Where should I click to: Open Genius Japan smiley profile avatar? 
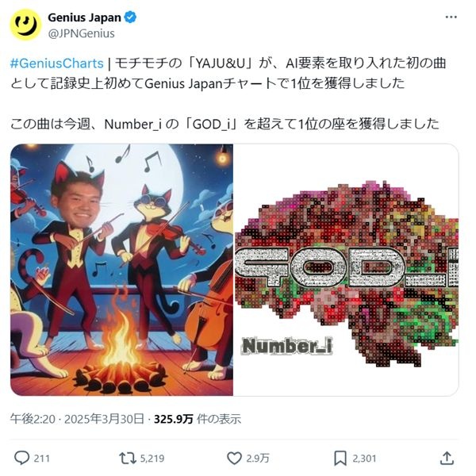25,25
